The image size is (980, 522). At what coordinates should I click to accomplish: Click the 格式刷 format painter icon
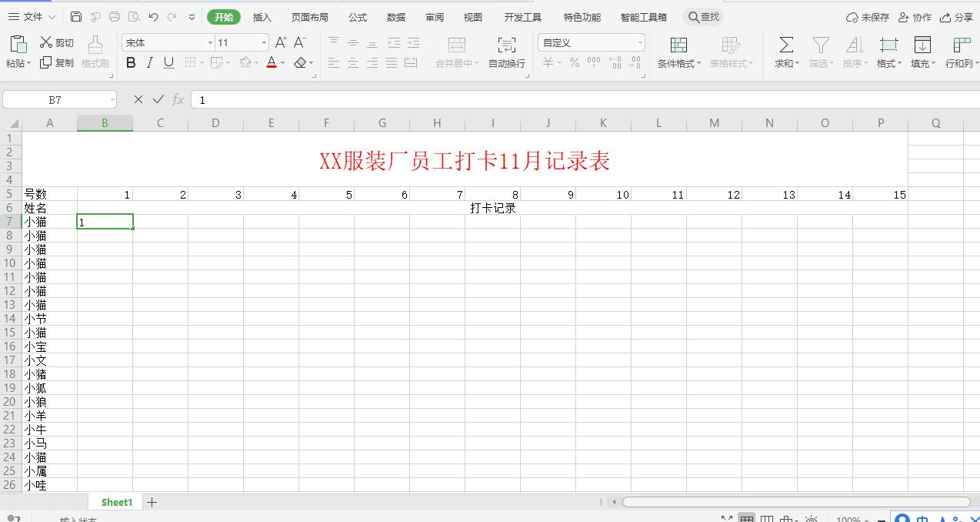(x=94, y=51)
